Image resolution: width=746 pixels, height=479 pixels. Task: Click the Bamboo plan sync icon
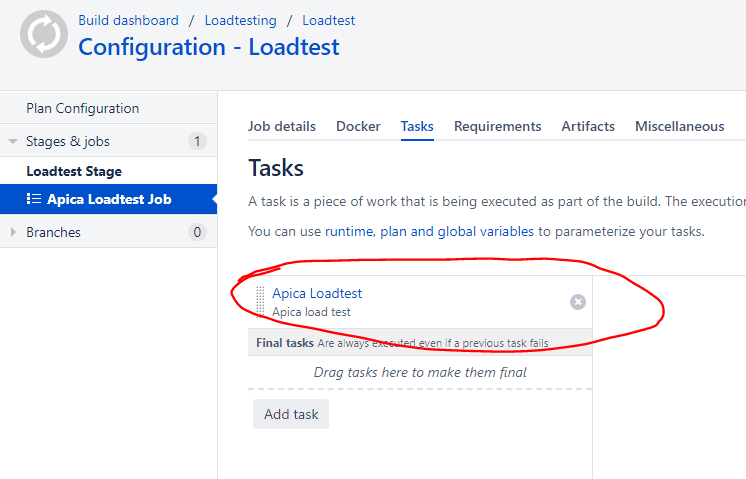tap(44, 35)
